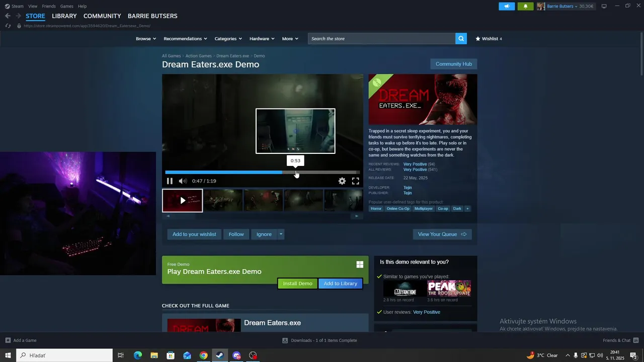Viewport: 644px width, 362px height.
Task: Expand the Browse dropdown
Action: click(x=146, y=39)
